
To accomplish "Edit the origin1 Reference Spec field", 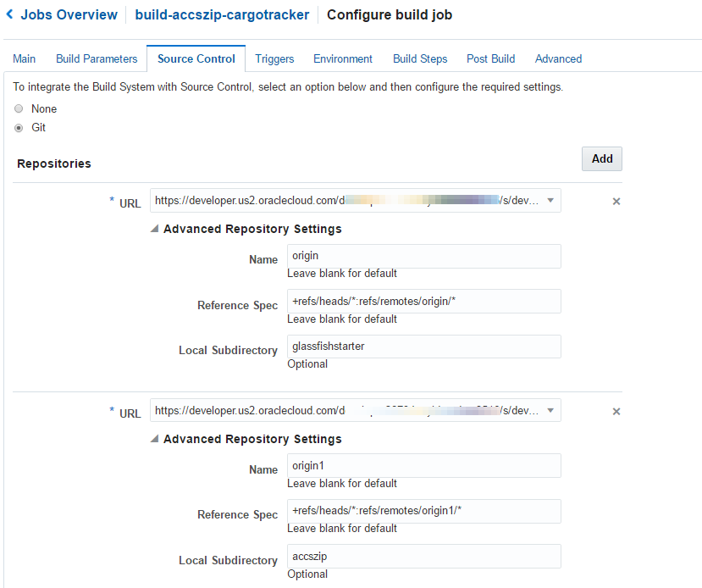I will (424, 511).
